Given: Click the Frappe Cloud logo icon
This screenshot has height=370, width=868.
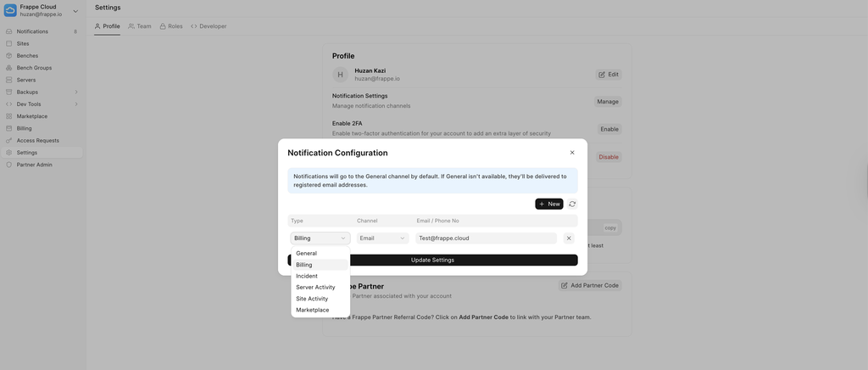Looking at the screenshot, I should [10, 10].
